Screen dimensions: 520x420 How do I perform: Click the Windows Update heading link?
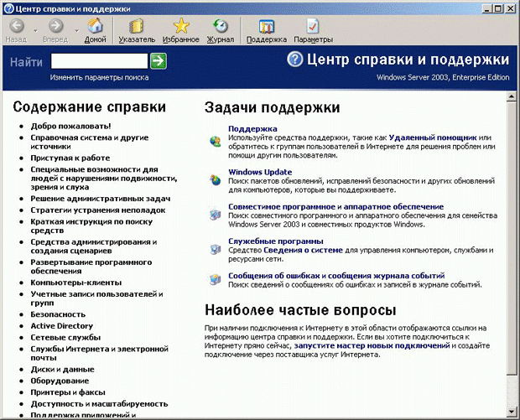coord(260,173)
